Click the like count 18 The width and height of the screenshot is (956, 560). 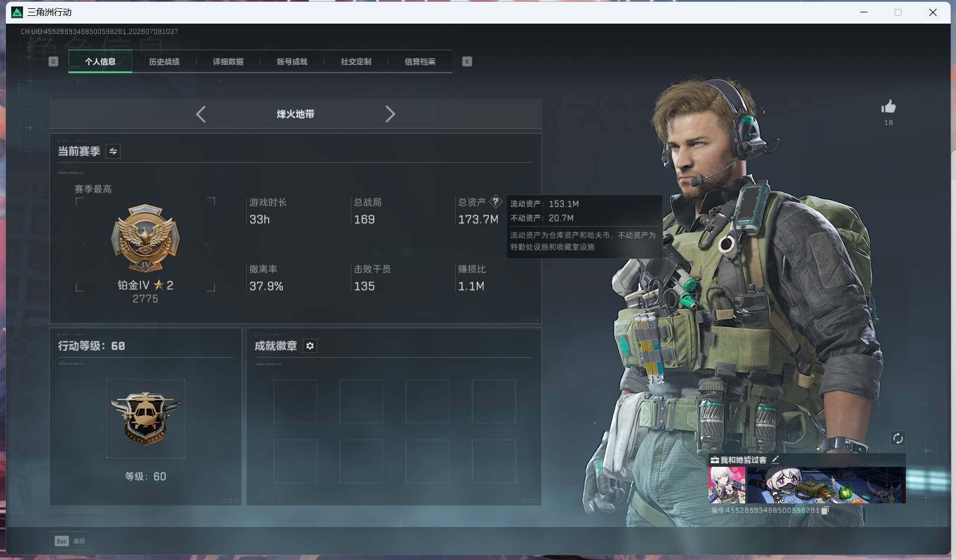point(889,123)
